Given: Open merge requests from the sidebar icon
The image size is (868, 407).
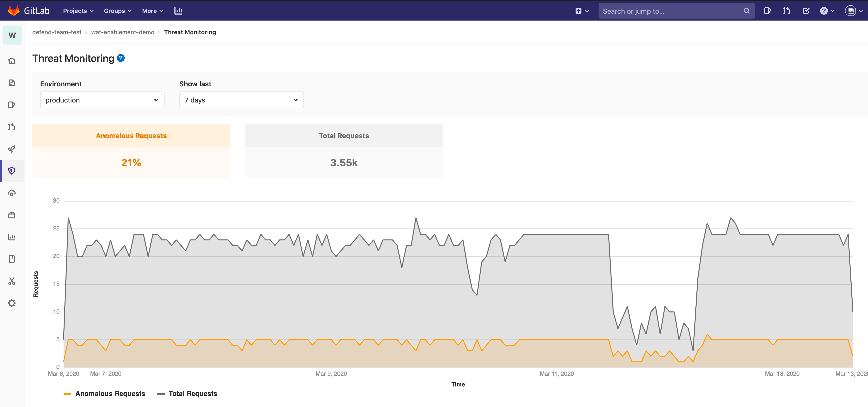Looking at the screenshot, I should point(12,127).
